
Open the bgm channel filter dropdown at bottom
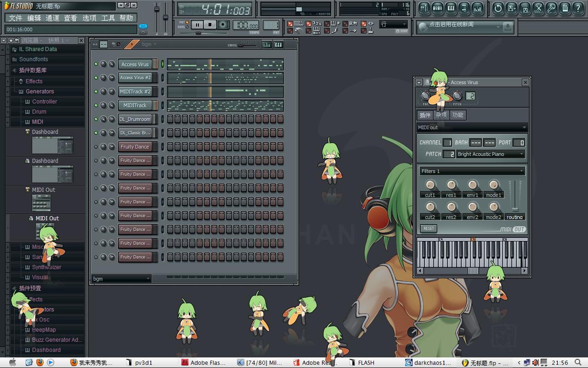pos(121,279)
